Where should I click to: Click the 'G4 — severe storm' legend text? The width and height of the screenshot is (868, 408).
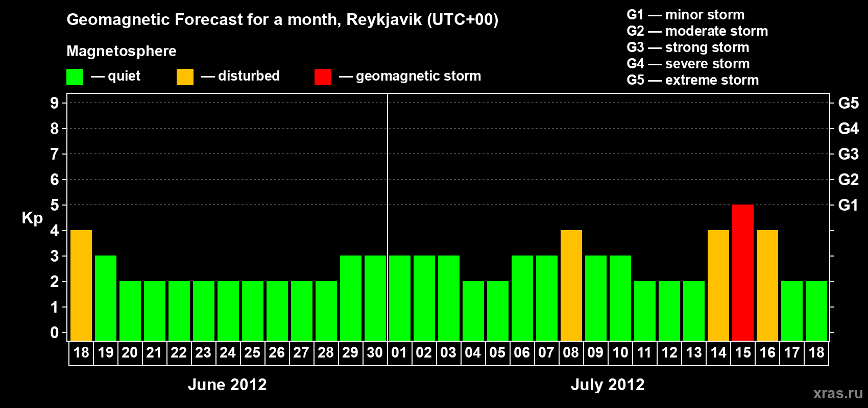tap(688, 64)
